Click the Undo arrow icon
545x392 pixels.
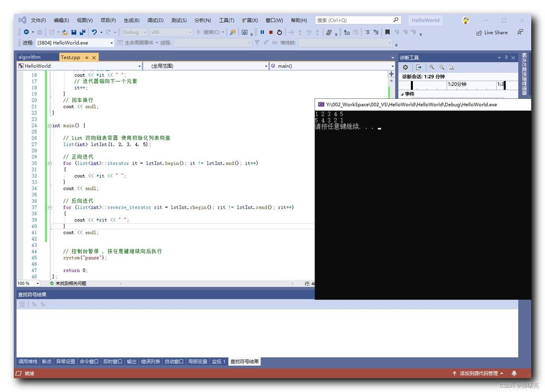pyautogui.click(x=94, y=32)
